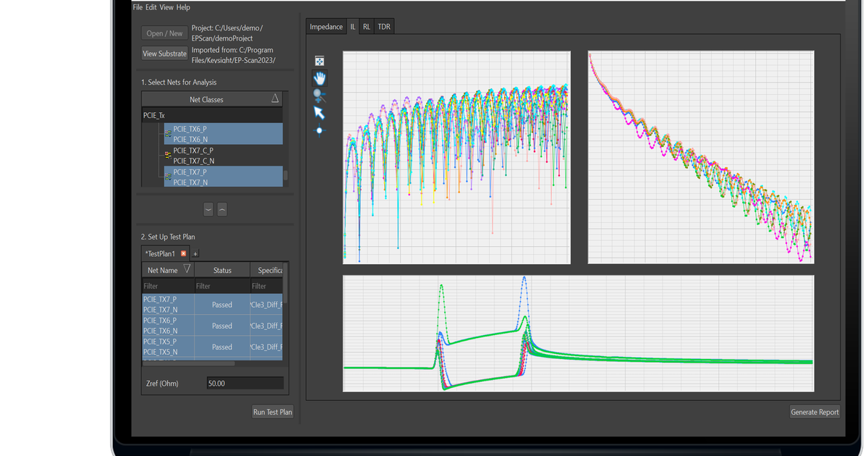Toggle Net Name column sort triangle
This screenshot has height=456, width=868.
(187, 269)
